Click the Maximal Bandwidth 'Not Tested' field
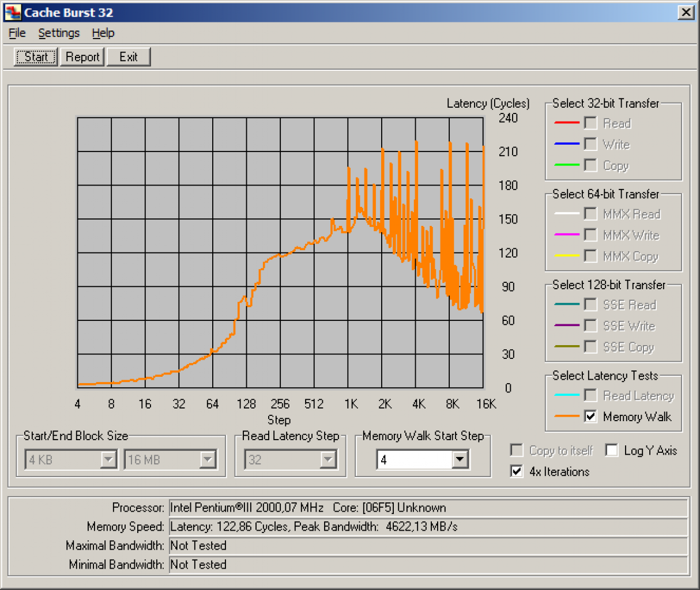 [428, 546]
